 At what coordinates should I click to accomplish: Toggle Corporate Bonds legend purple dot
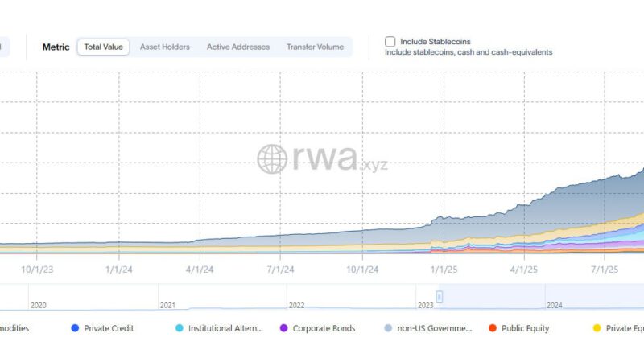tap(283, 328)
